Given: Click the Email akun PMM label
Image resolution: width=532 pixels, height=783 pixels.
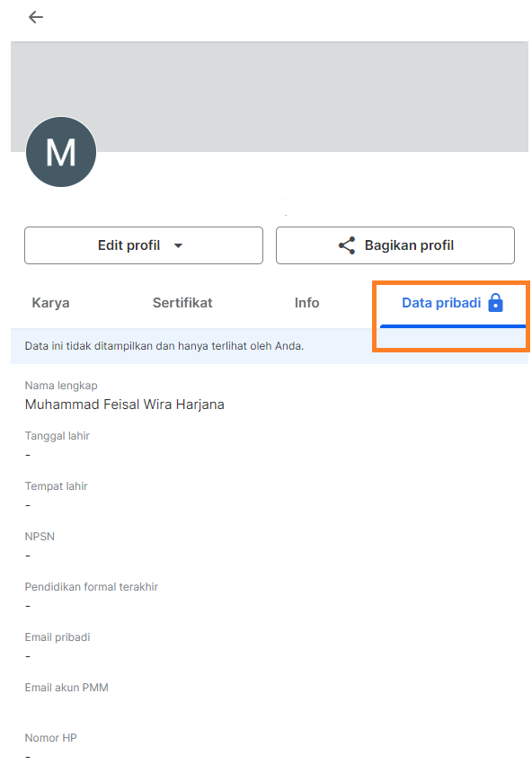Looking at the screenshot, I should click(66, 688).
